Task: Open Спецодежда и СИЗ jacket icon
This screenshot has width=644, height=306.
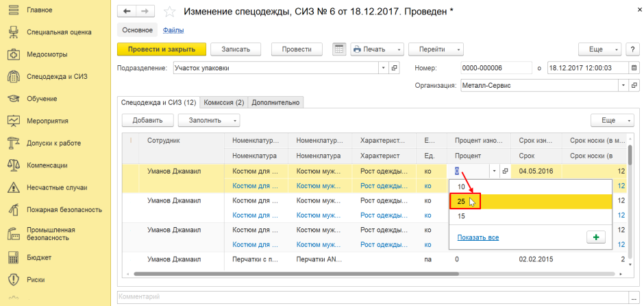Action: [14, 77]
